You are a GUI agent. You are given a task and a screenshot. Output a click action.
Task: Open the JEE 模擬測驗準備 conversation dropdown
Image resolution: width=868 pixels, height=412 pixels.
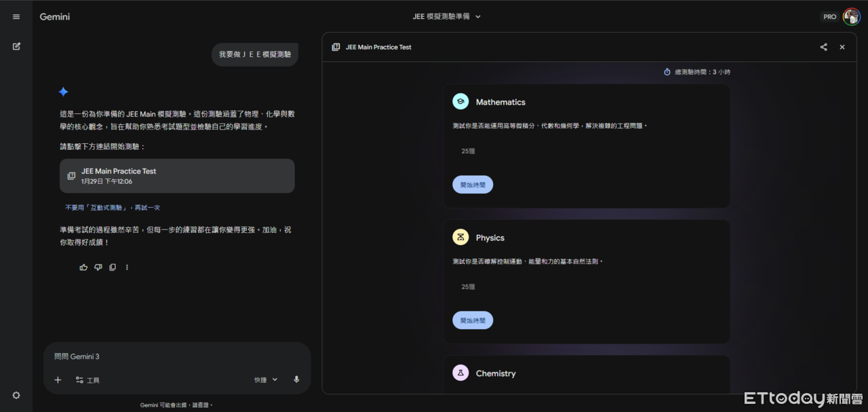(x=447, y=16)
